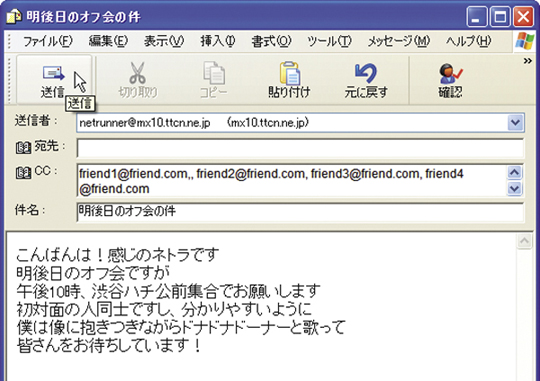Open the address book icon beside CC
The width and height of the screenshot is (540, 381).
click(x=23, y=173)
